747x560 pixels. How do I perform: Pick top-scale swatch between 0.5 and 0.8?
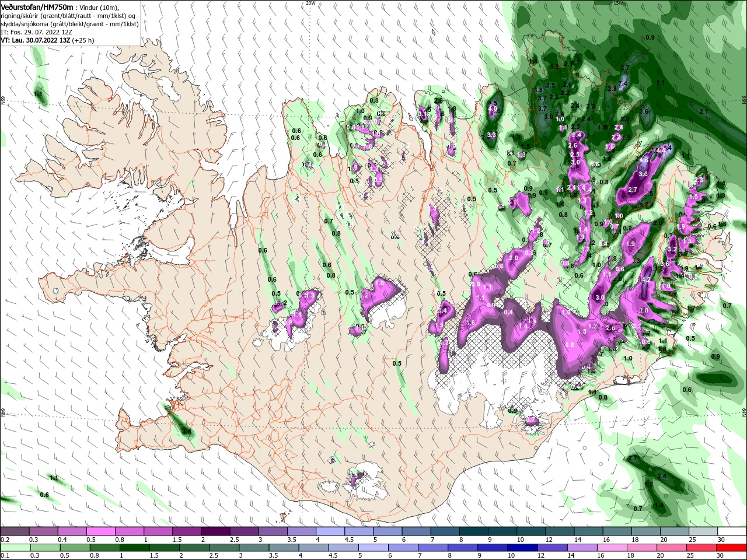coord(100,531)
